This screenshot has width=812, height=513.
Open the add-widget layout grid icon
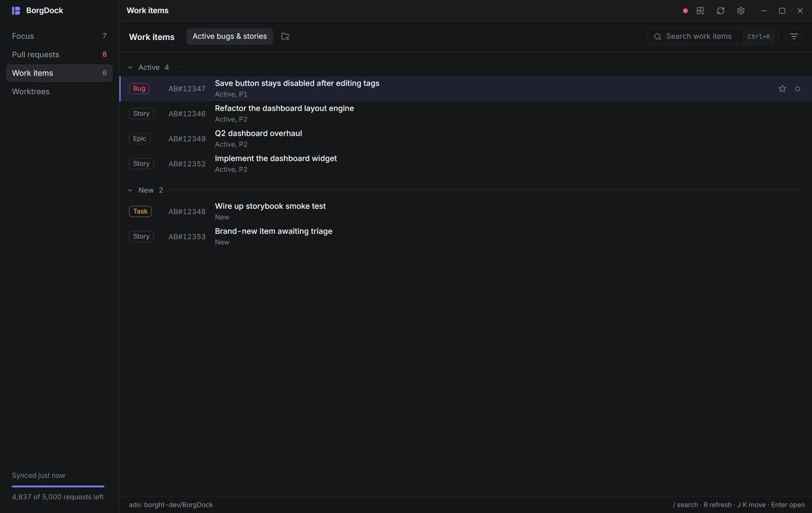(x=700, y=11)
